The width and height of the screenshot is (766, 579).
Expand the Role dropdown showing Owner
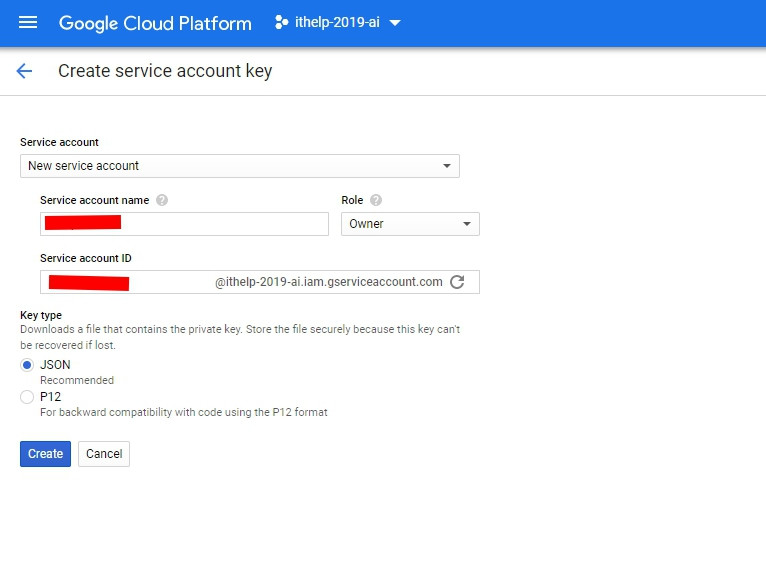[410, 224]
